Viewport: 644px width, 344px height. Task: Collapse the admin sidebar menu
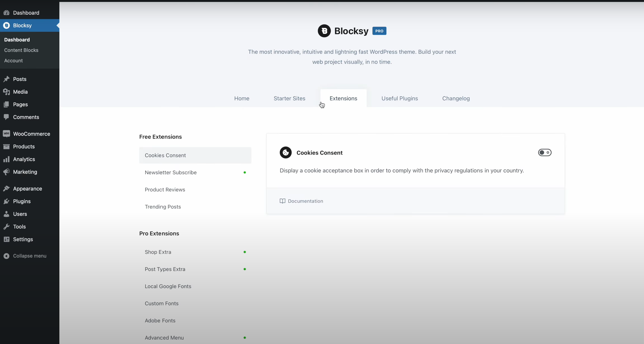point(25,256)
